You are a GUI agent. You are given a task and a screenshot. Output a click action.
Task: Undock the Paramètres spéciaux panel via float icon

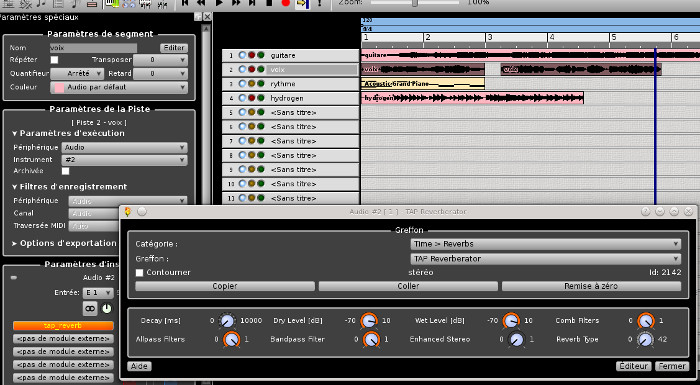tap(198, 17)
